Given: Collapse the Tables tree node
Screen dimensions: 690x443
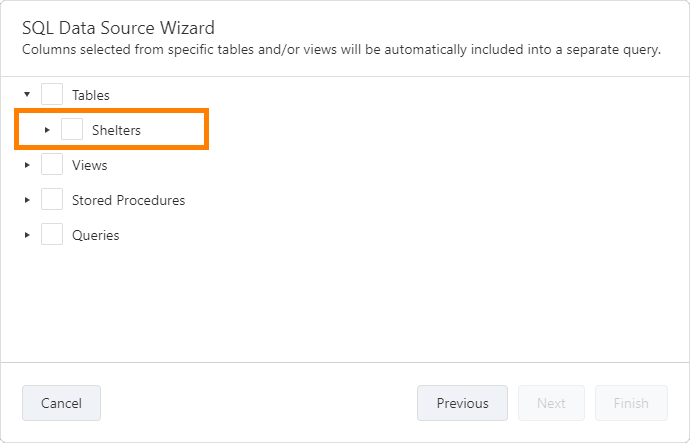Looking at the screenshot, I should coord(27,95).
